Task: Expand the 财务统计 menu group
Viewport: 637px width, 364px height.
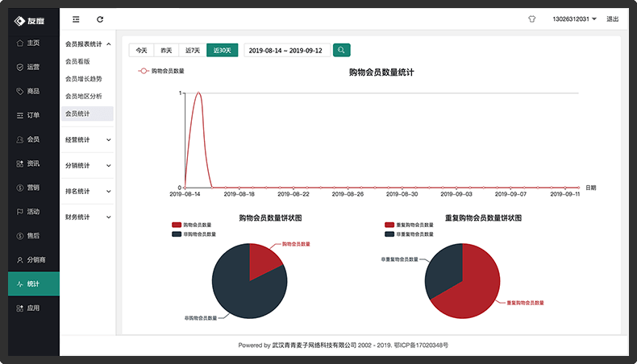Action: (87, 217)
